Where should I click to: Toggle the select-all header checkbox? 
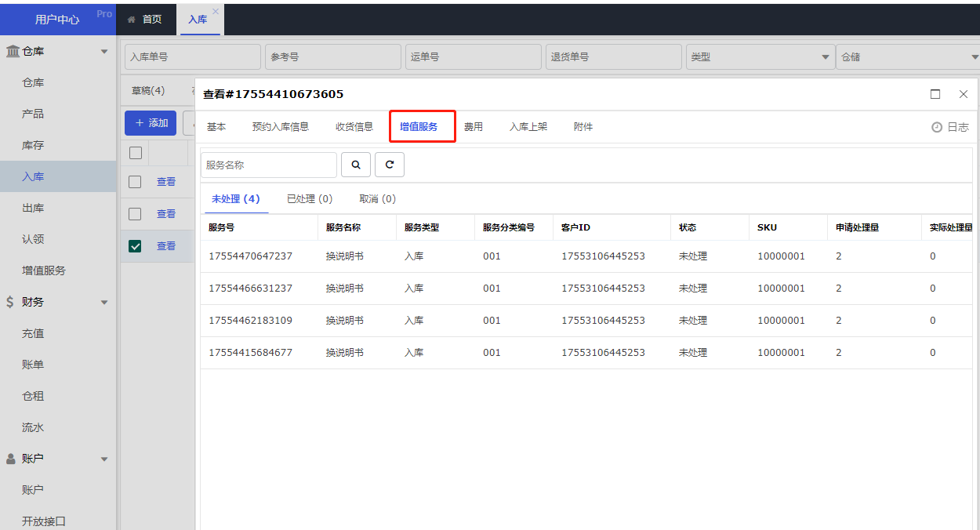136,153
